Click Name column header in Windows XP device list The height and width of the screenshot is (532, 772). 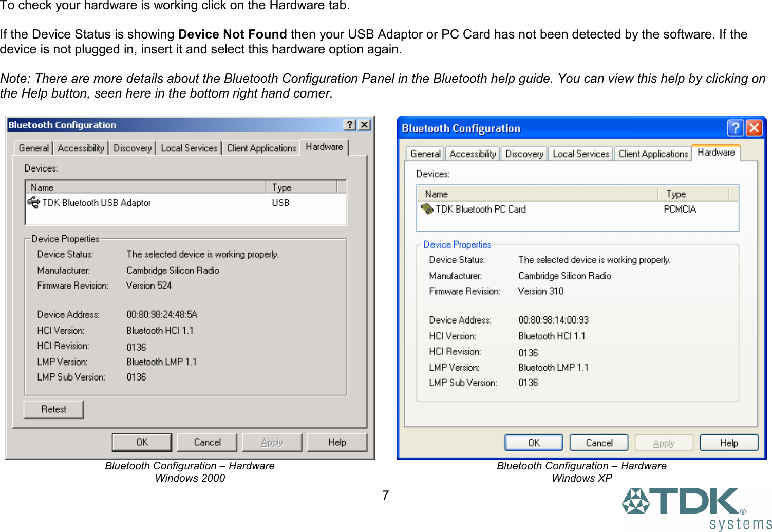click(538, 194)
